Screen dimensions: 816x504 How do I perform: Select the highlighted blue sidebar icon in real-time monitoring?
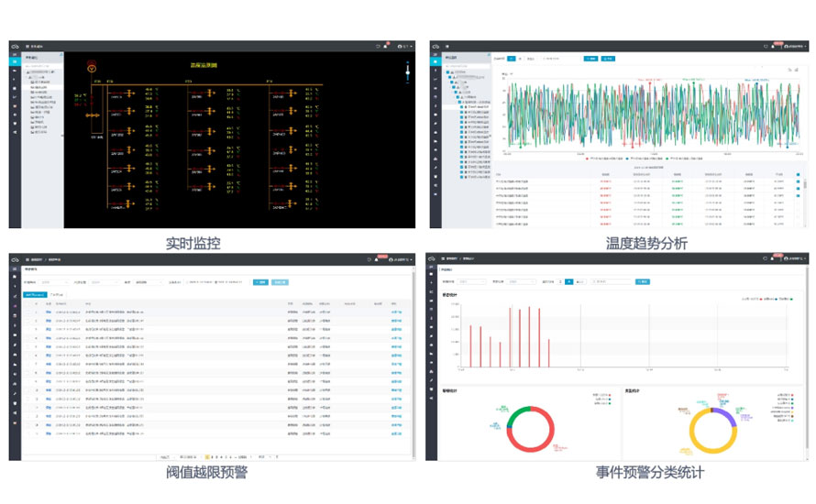pos(15,60)
